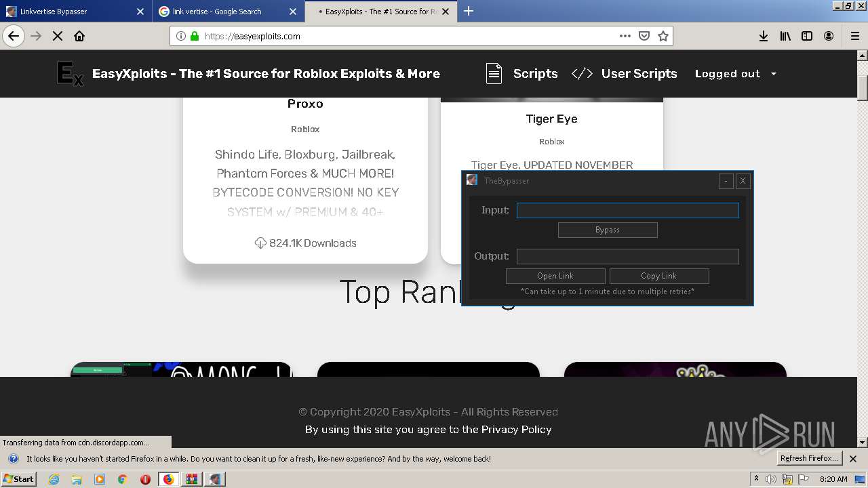Bookmark this page with the star
The image size is (868, 488).
(663, 36)
